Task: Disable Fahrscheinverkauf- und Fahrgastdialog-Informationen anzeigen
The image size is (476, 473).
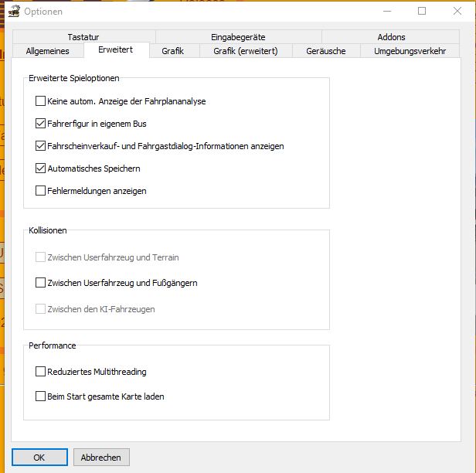Action: [x=41, y=146]
